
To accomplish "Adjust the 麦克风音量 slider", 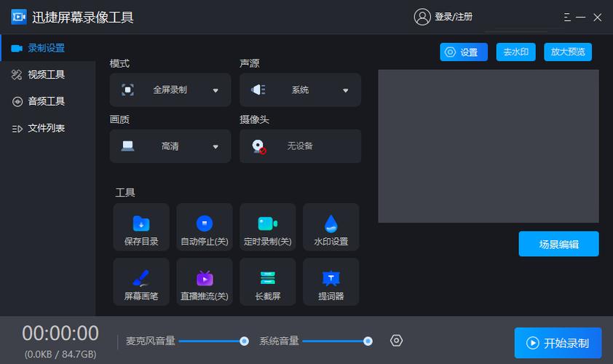I will pyautogui.click(x=213, y=341).
